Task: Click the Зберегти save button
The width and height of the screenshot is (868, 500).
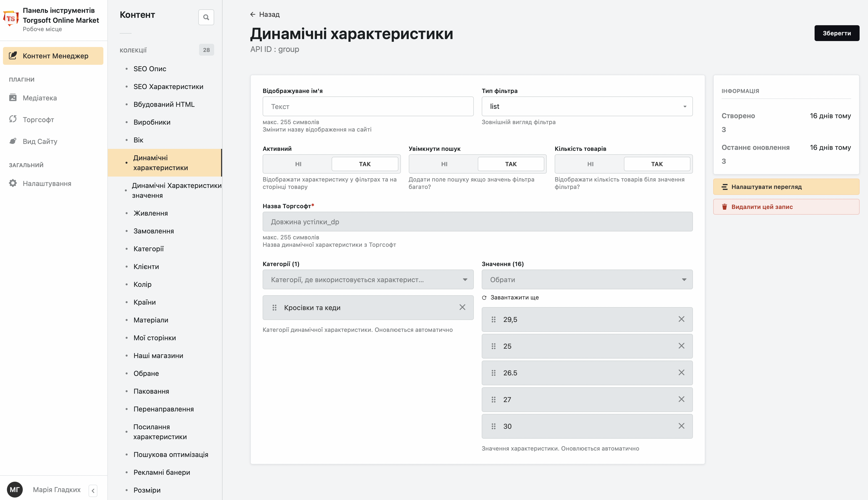Action: pos(836,33)
